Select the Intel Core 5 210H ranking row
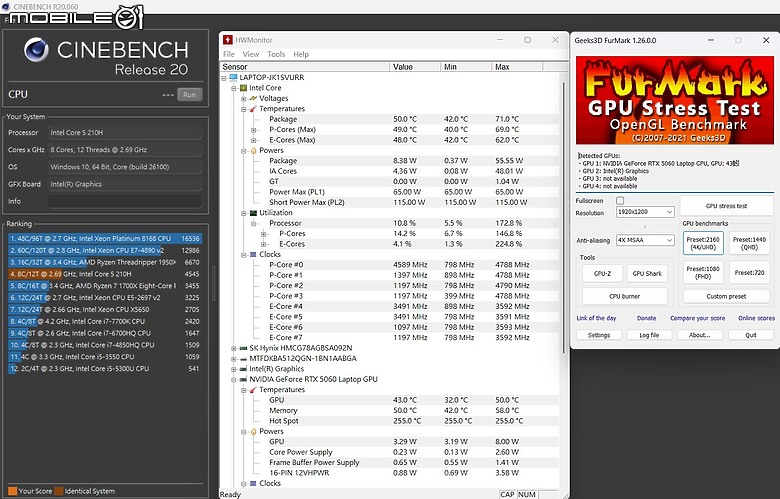Image resolution: width=780 pixels, height=499 pixels. (105, 274)
